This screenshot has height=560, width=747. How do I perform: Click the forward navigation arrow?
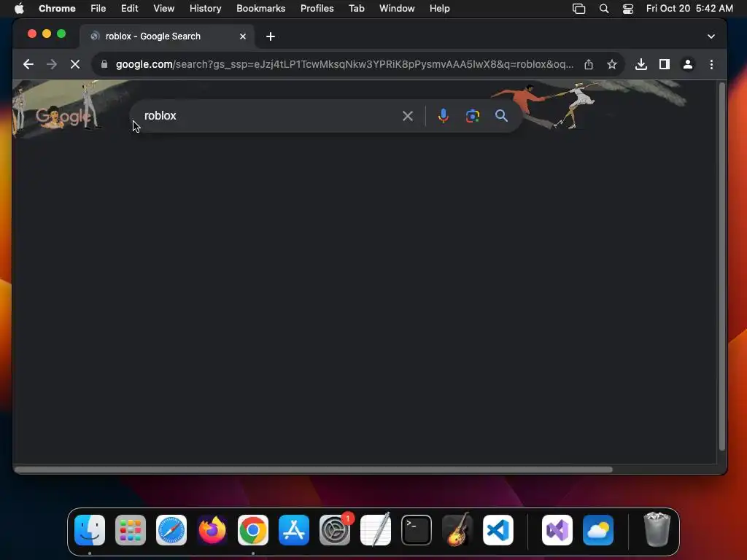(52, 64)
